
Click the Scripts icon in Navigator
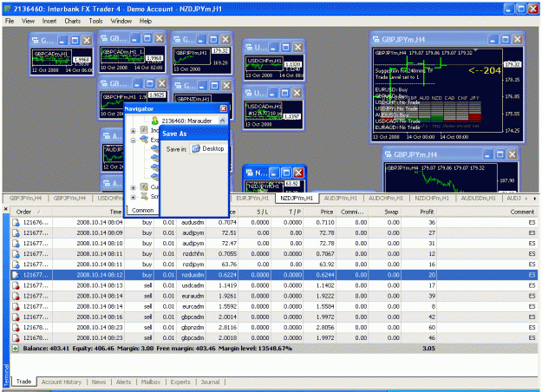coord(144,196)
